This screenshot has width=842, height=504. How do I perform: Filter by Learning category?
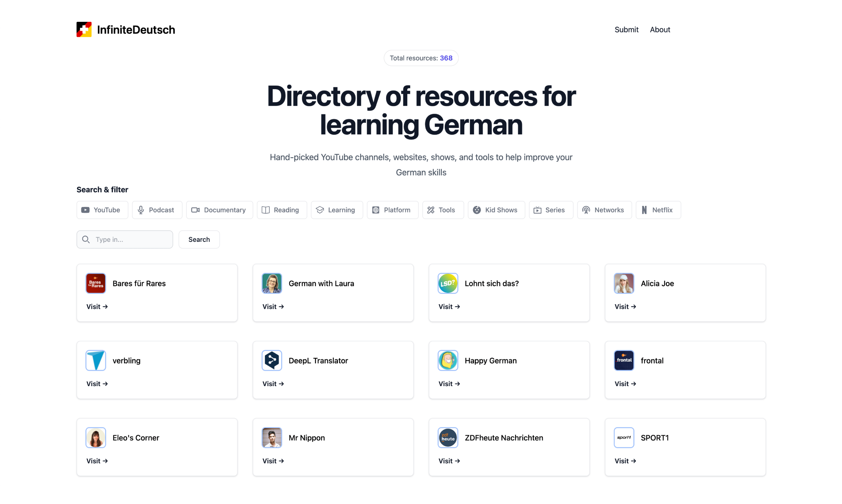(x=337, y=210)
